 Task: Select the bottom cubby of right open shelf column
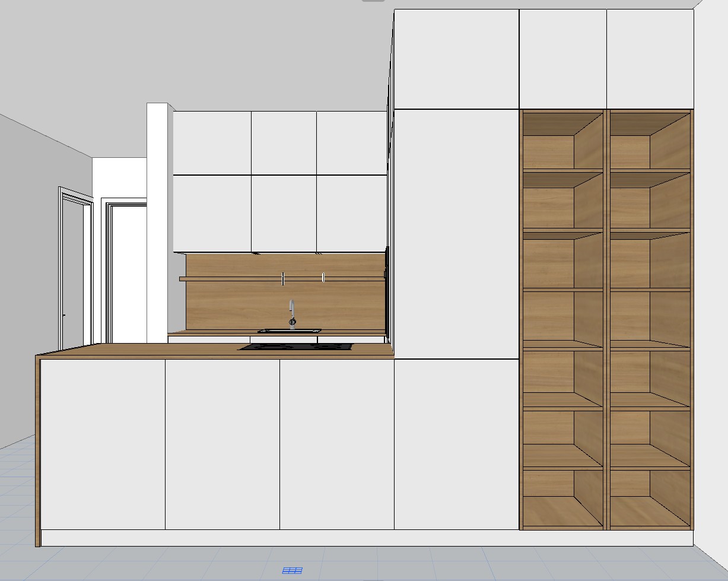coord(650,499)
